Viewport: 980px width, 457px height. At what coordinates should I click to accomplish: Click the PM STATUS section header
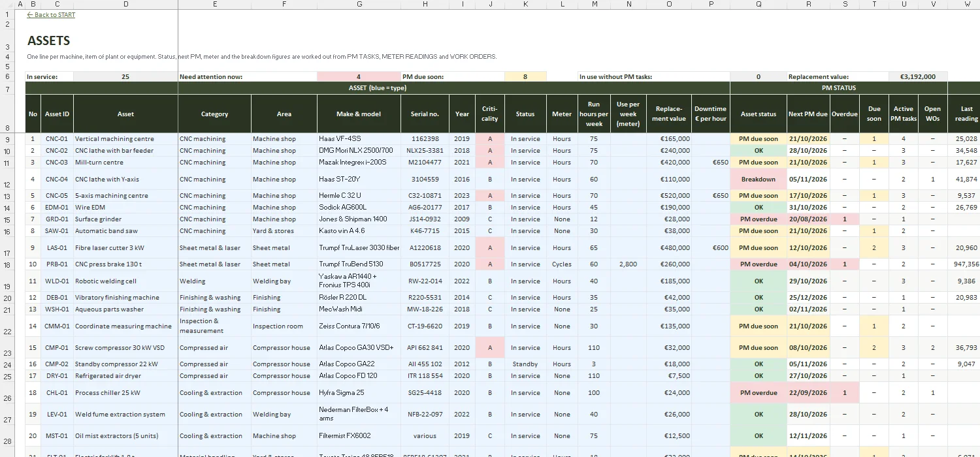click(x=839, y=87)
